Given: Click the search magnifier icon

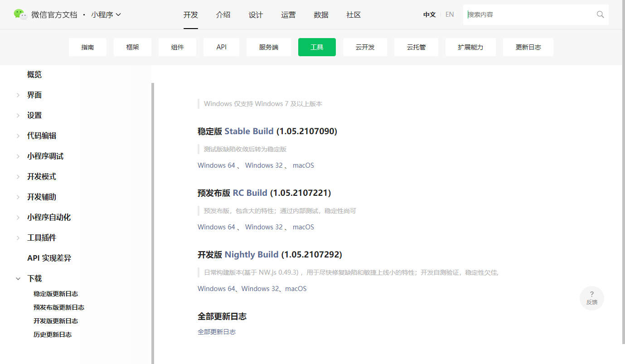Looking at the screenshot, I should click(x=600, y=15).
